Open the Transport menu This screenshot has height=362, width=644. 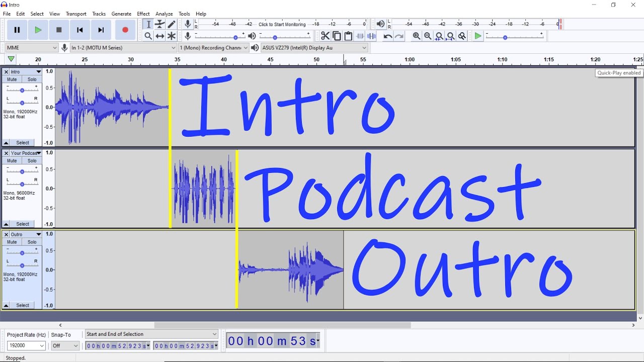76,14
